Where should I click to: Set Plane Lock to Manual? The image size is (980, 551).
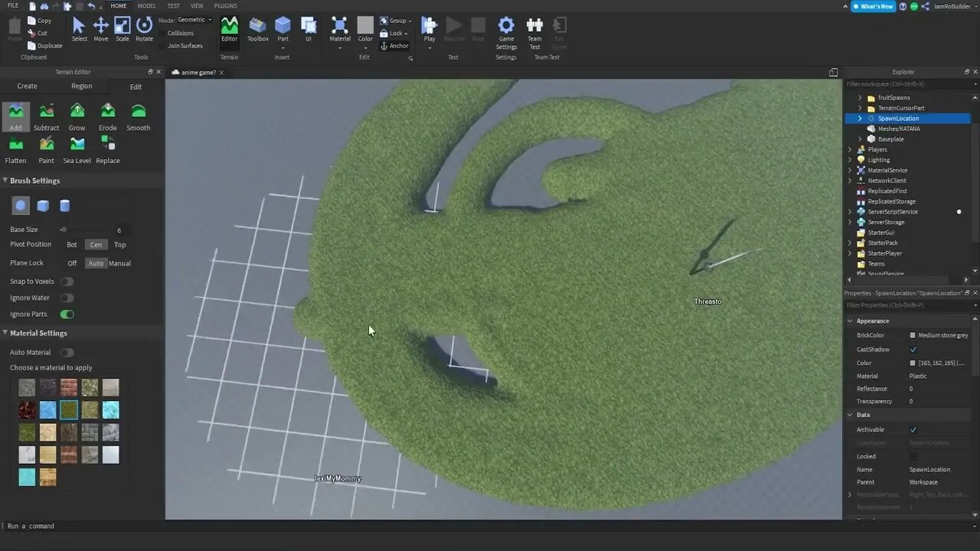point(119,263)
